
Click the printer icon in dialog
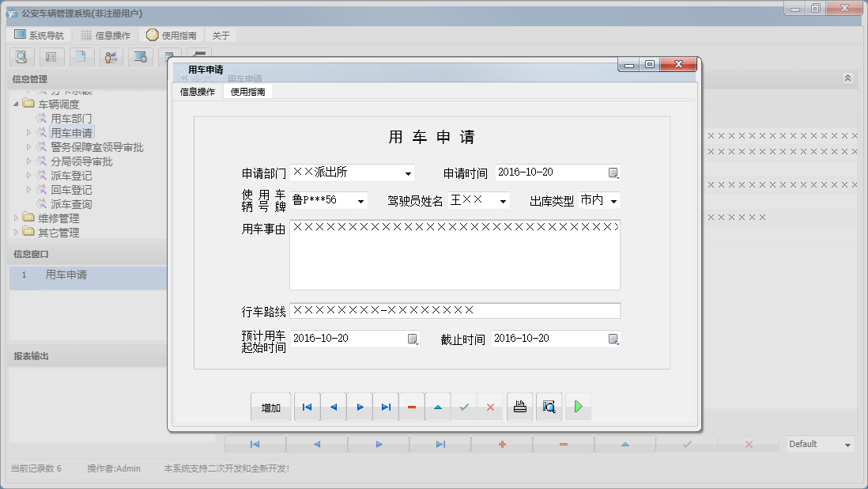[520, 407]
